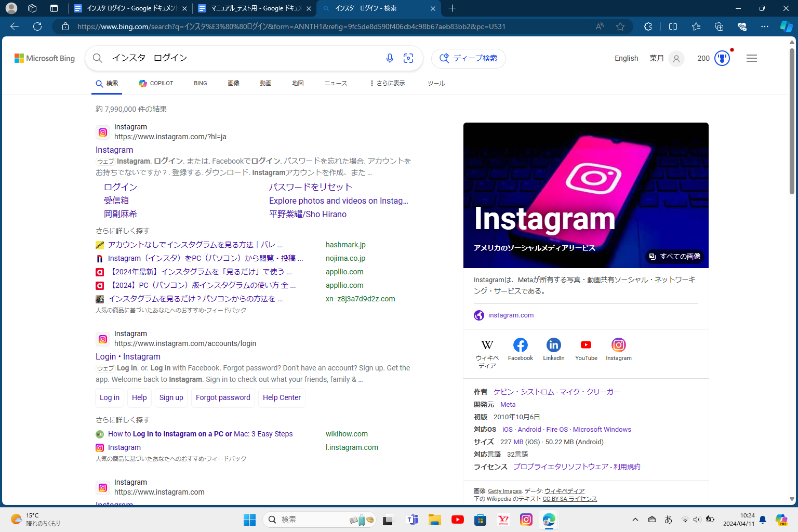Open Bing Rewards trophy icon

[x=722, y=58]
